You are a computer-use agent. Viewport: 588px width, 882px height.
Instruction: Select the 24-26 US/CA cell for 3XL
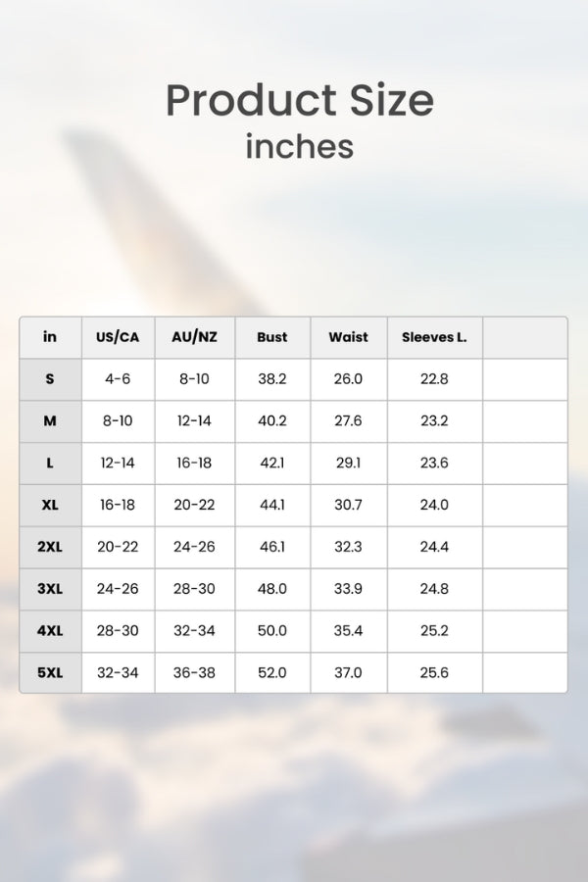[x=118, y=589]
